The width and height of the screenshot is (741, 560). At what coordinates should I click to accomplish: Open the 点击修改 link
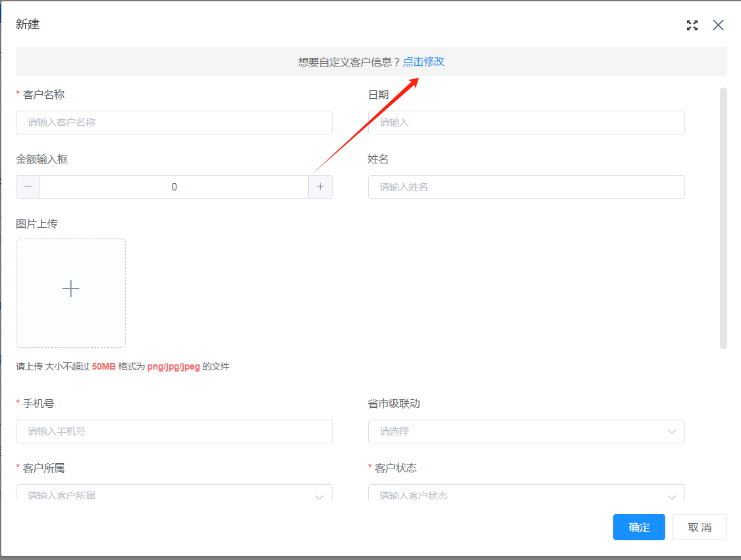coord(424,61)
